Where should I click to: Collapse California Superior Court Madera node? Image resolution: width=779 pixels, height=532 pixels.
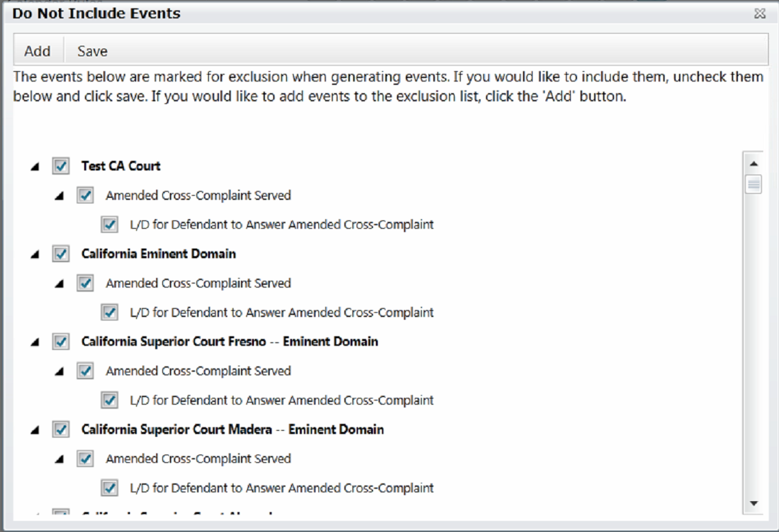point(35,430)
